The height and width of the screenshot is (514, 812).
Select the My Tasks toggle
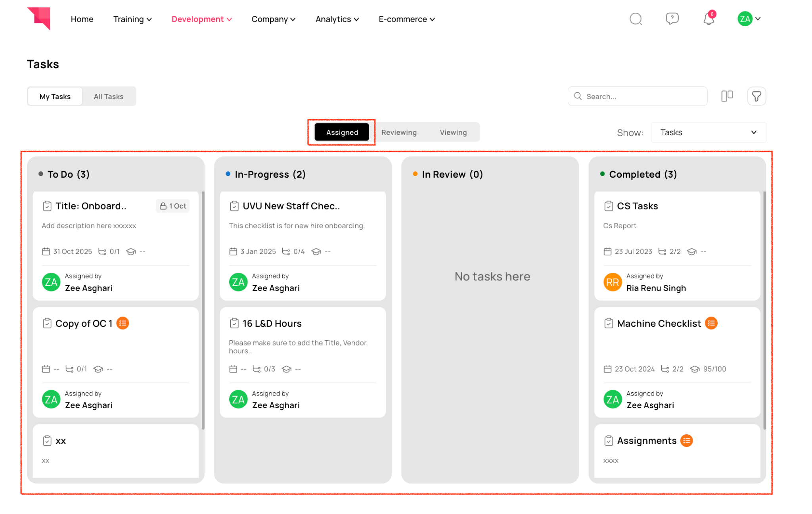[55, 96]
